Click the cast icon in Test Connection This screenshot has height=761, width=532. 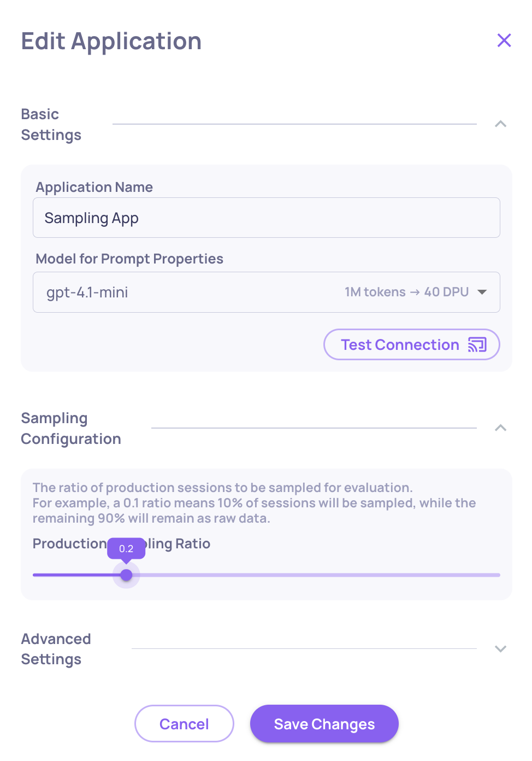coord(477,345)
